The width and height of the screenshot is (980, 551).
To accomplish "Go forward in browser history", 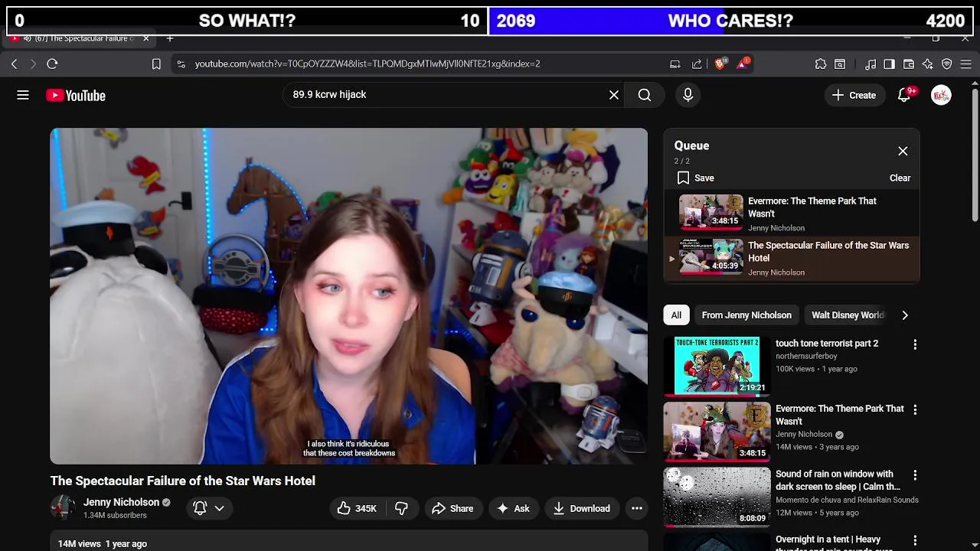I will coord(32,64).
